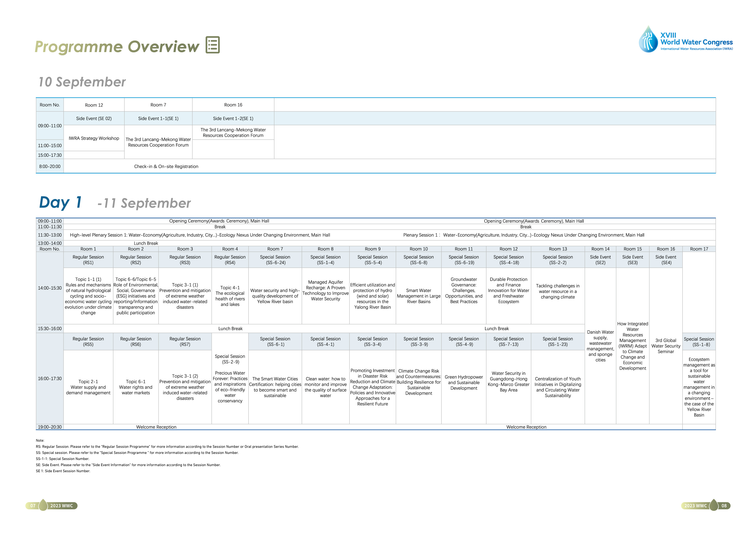Click the "Special Session (SS-5-4)" cell

pos(372,260)
